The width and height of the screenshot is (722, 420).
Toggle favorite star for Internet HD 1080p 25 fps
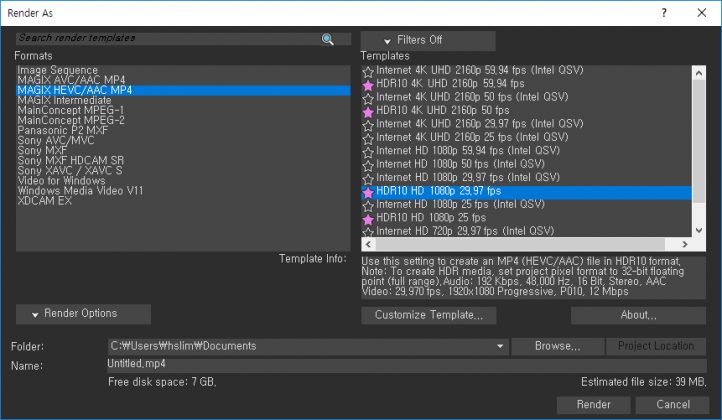368,205
